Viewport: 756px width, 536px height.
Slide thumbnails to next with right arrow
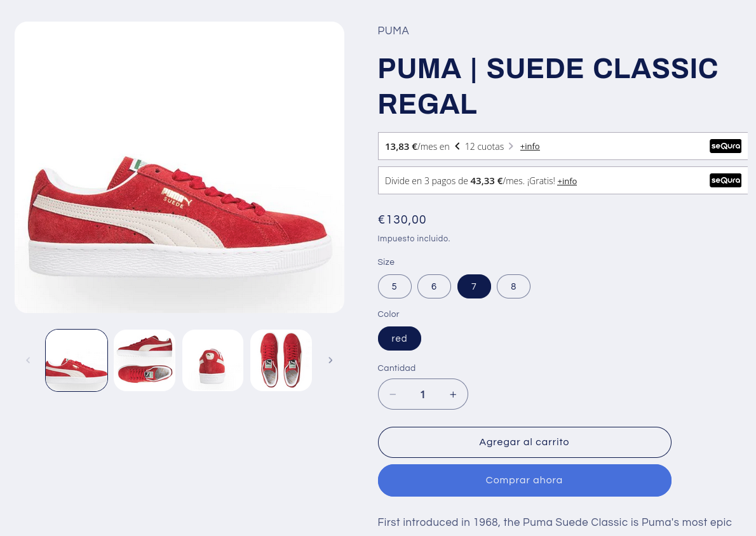coord(330,360)
